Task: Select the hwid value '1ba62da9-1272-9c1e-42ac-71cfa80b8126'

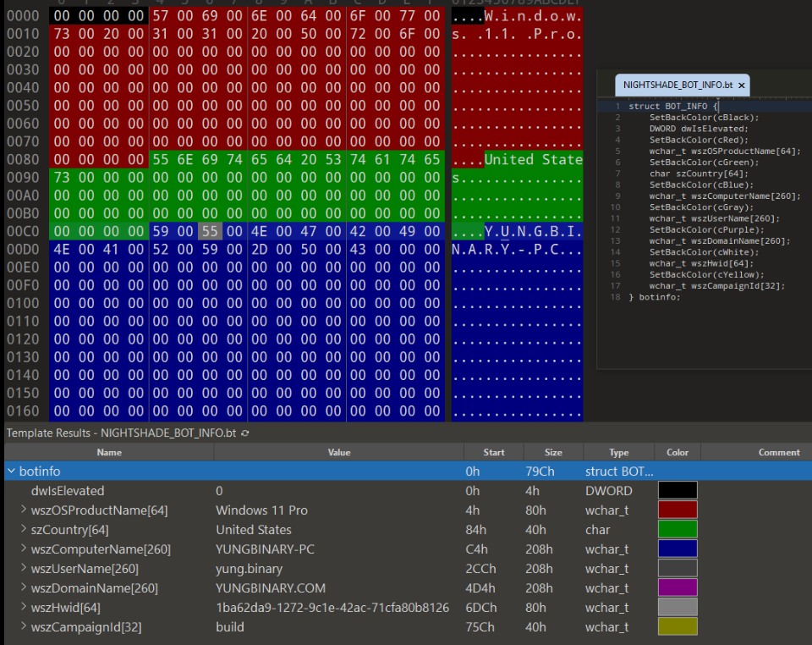Action: (332, 608)
